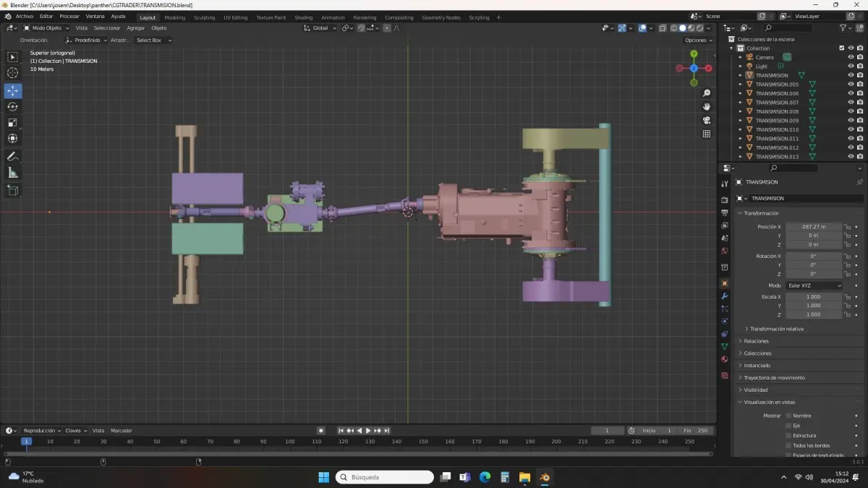The image size is (868, 488).
Task: Click the Marcador timeline menu
Action: (x=121, y=431)
